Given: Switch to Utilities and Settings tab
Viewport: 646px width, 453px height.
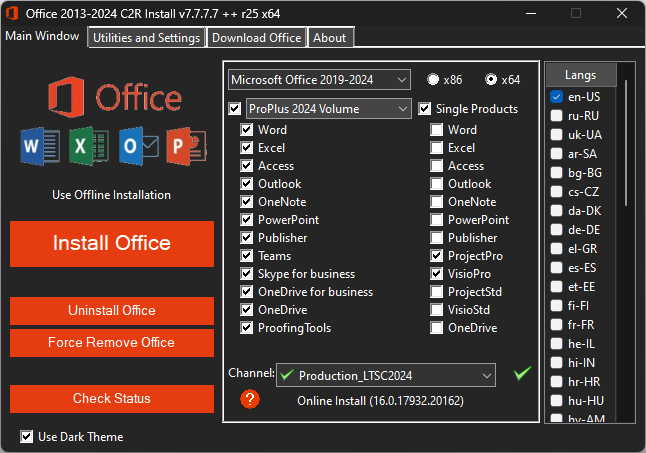Looking at the screenshot, I should (x=146, y=38).
